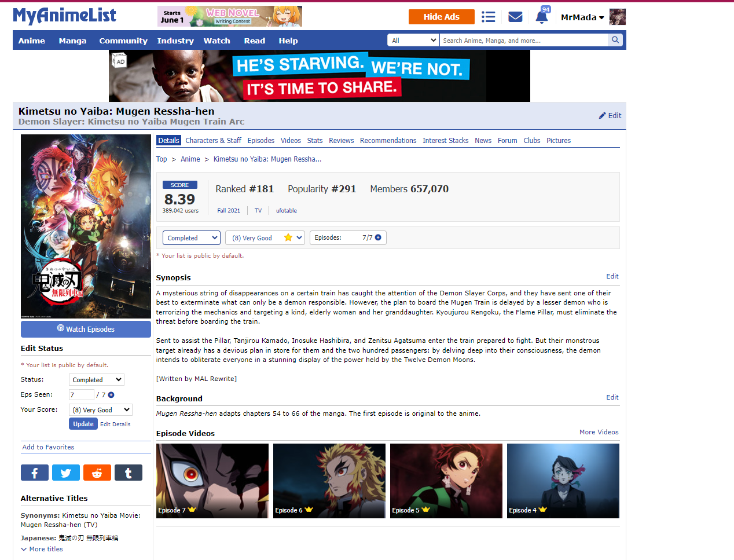Switch to the Reviews tab

click(342, 141)
